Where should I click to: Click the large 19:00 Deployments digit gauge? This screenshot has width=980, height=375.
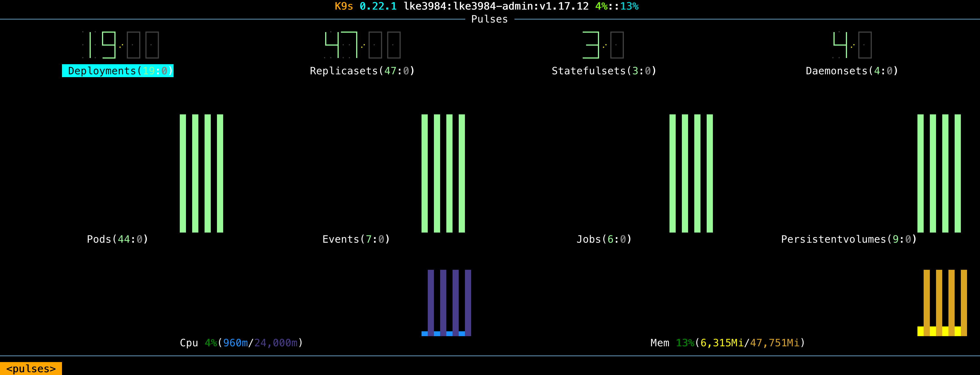tap(121, 45)
